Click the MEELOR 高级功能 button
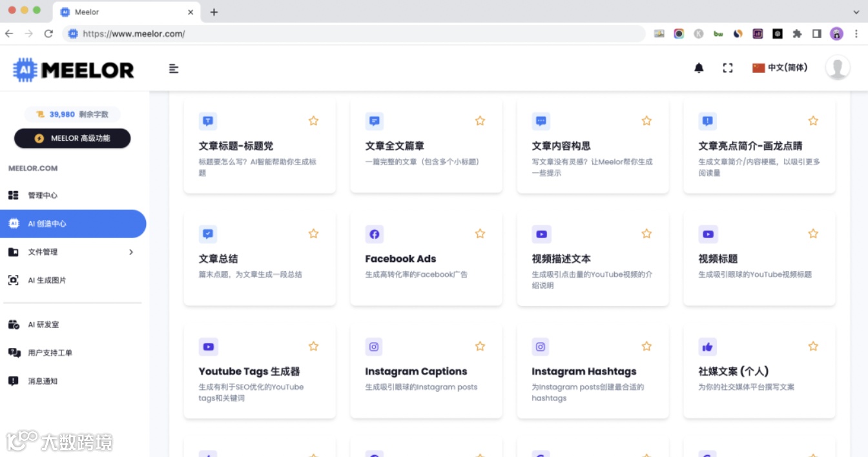The image size is (868, 457). [x=72, y=138]
